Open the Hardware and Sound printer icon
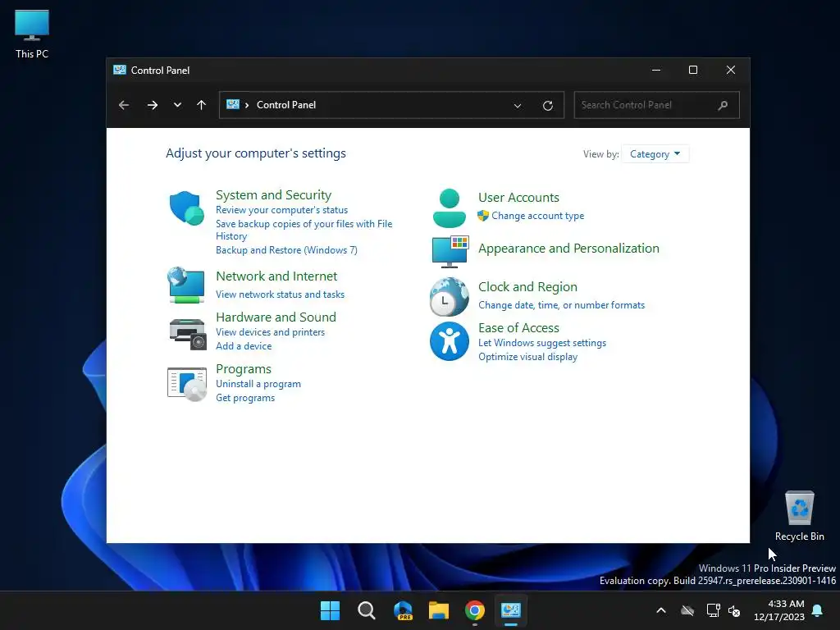 (x=188, y=334)
